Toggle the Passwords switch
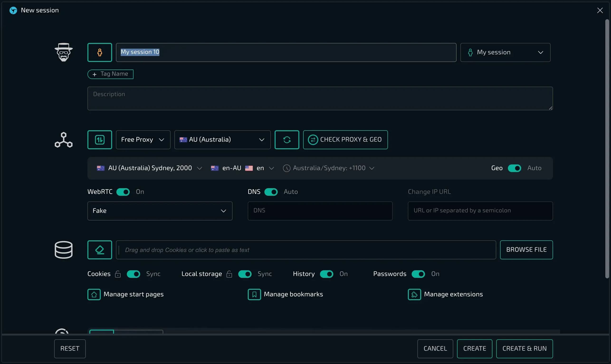This screenshot has width=611, height=364. coord(418,274)
